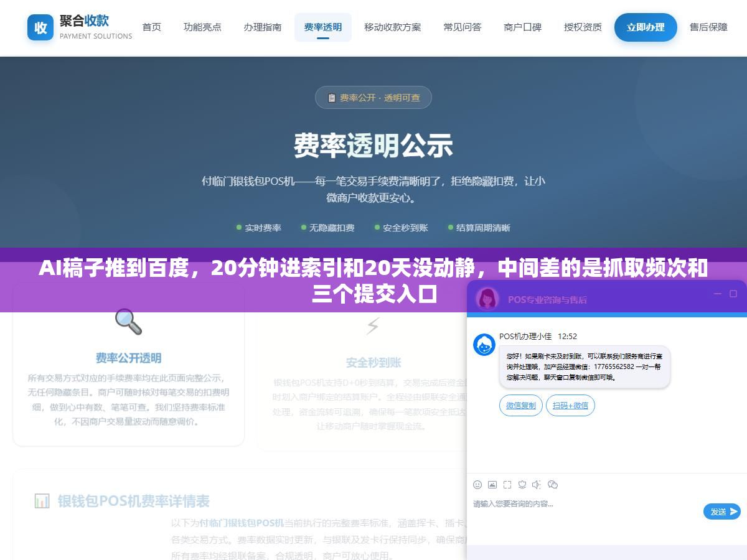Click the WeChat icon in chat toolbar
Viewport: 747px width, 560px height.
pyautogui.click(x=553, y=485)
